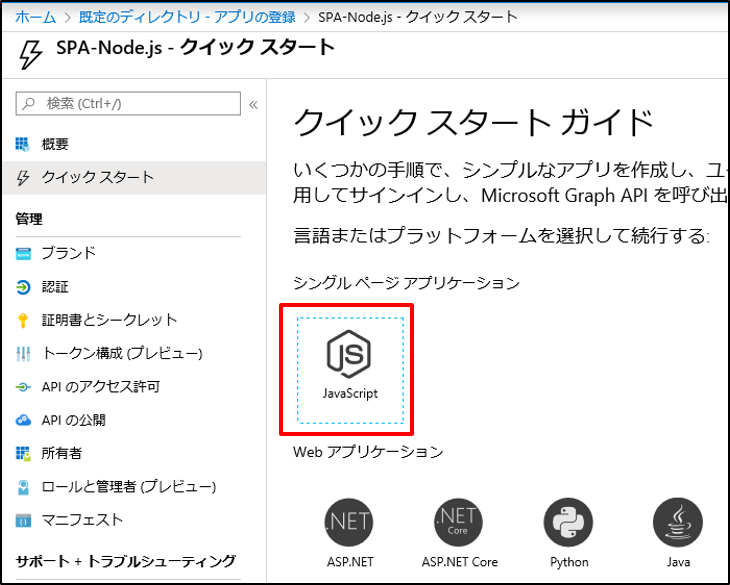Click the ブランド icon
Screen dimensions: 730x585
(x=23, y=254)
